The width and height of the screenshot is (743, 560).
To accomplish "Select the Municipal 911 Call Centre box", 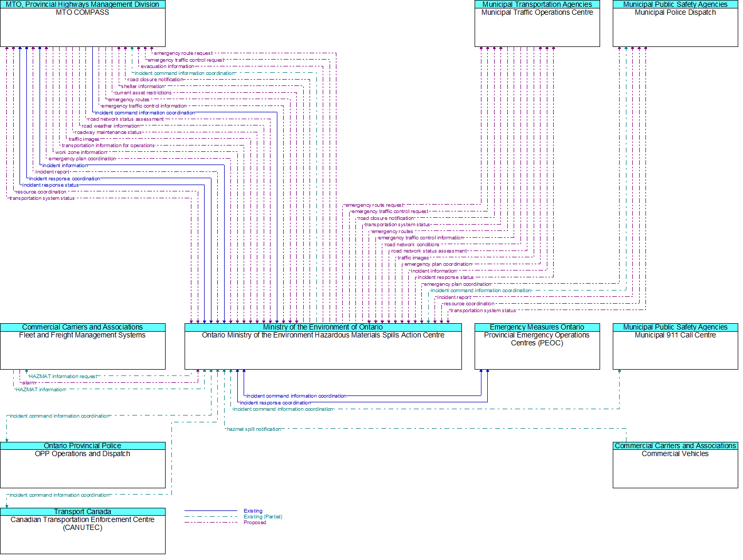I will pos(675,350).
